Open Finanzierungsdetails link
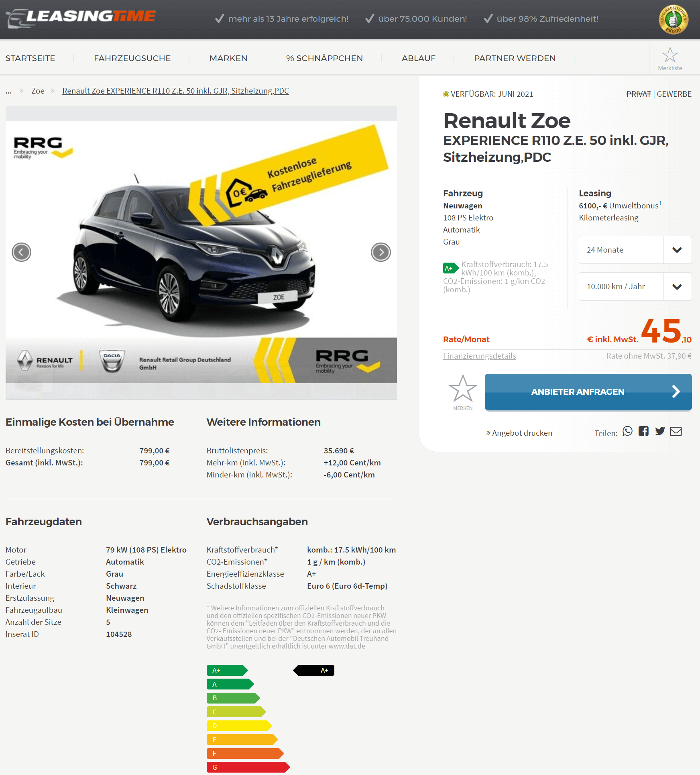Viewport: 700px width, 775px height. pyautogui.click(x=479, y=356)
